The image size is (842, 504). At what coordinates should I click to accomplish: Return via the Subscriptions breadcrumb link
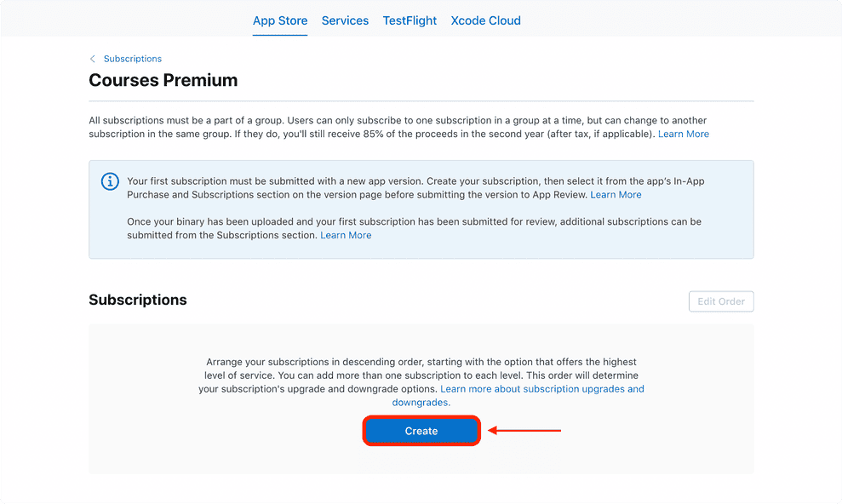point(133,59)
